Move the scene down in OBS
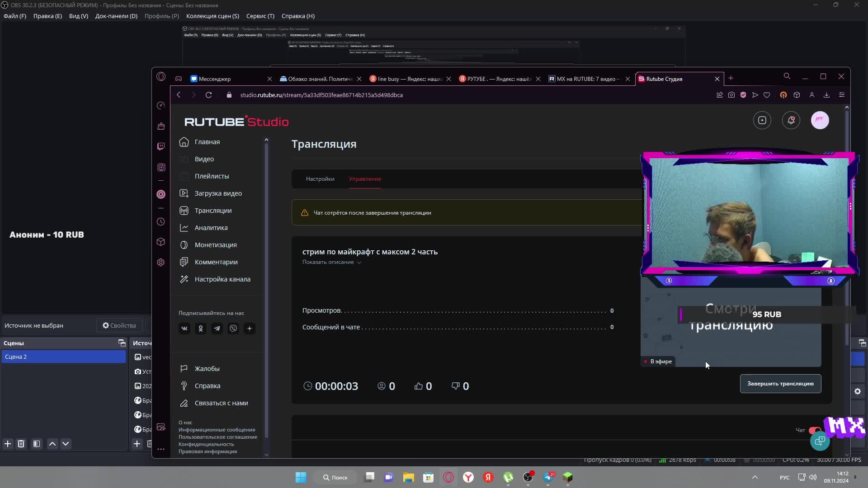 pyautogui.click(x=66, y=444)
